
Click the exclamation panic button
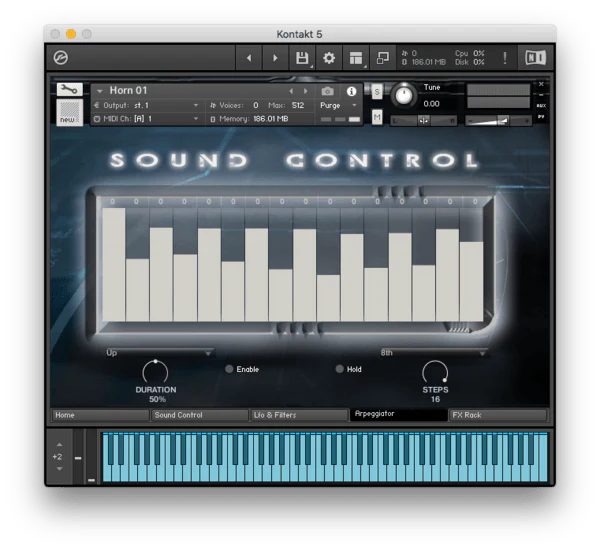(x=505, y=58)
